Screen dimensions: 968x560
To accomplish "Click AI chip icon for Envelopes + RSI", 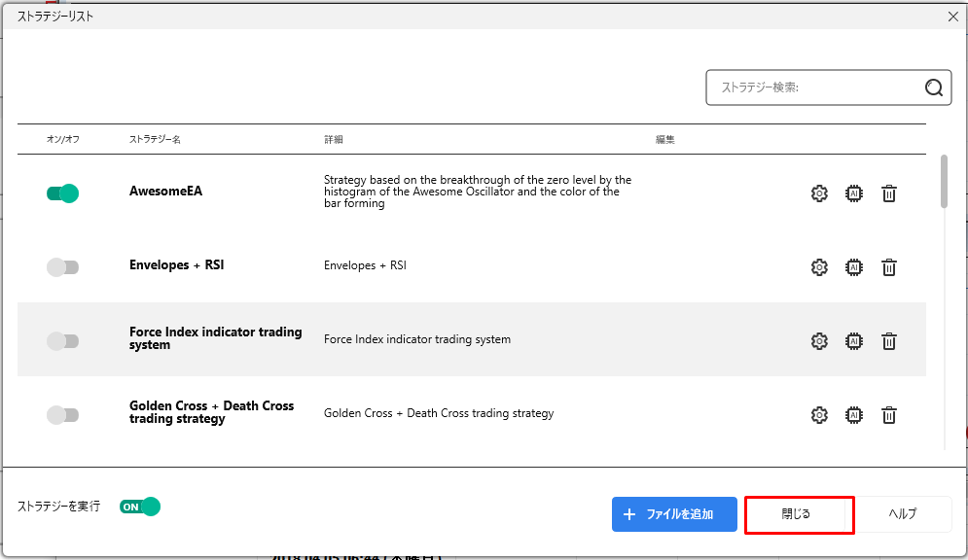I will click(854, 267).
